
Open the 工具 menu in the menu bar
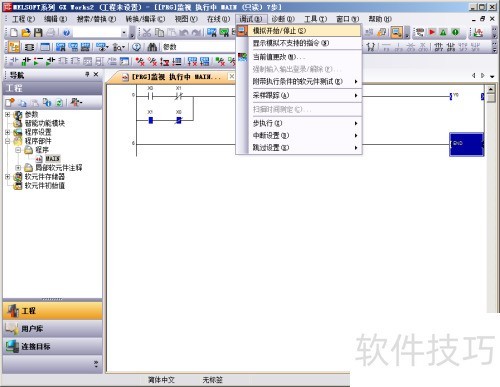pyautogui.click(x=315, y=19)
